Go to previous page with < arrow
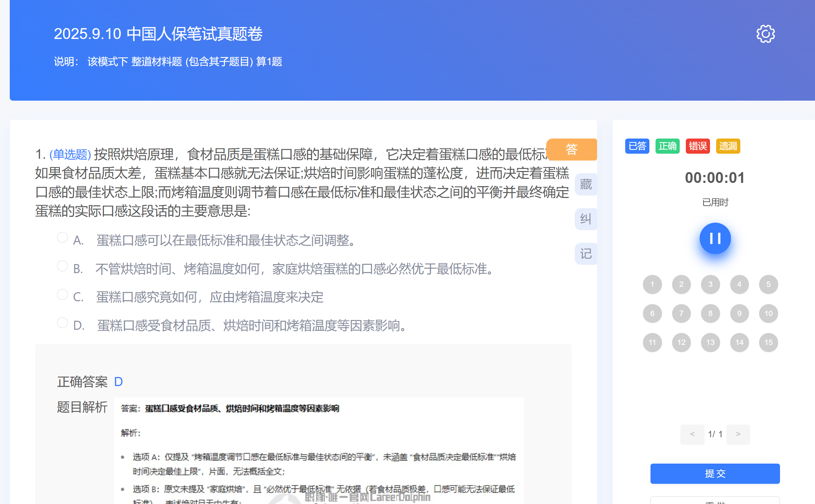 tap(692, 434)
